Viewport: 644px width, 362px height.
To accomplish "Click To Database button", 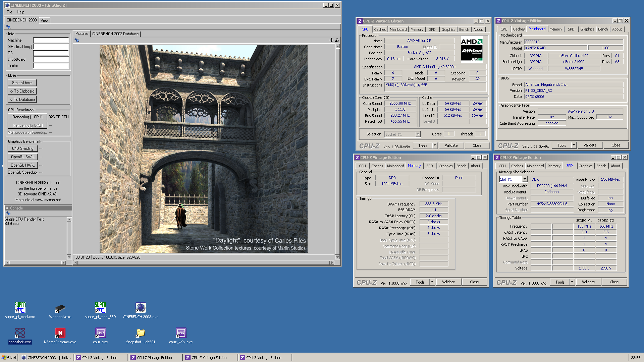I will click(x=22, y=100).
